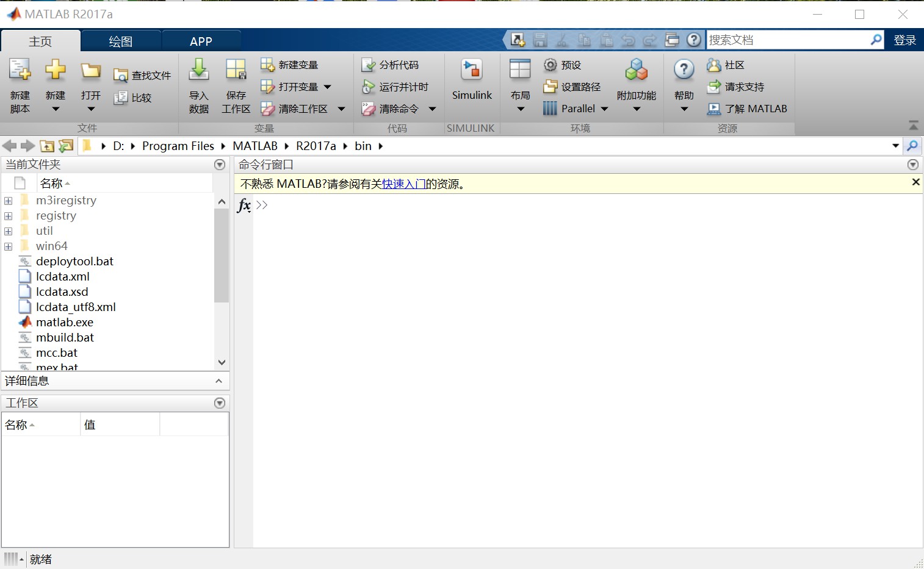Click the switch windows icon in quick access toolbar
The height and width of the screenshot is (569, 924).
(x=672, y=40)
